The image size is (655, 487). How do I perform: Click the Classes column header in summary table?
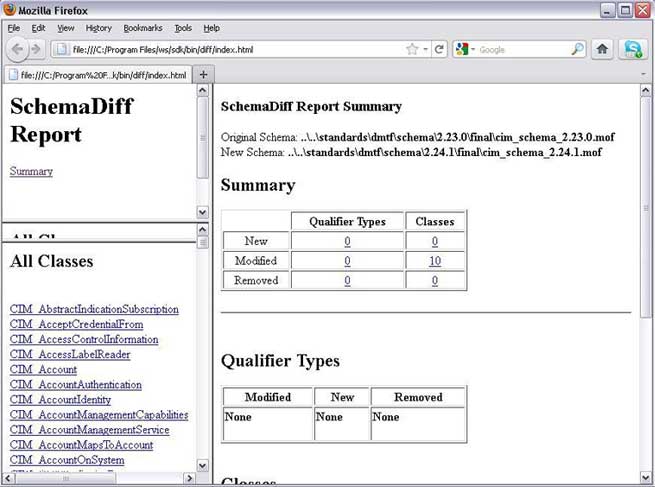click(435, 221)
